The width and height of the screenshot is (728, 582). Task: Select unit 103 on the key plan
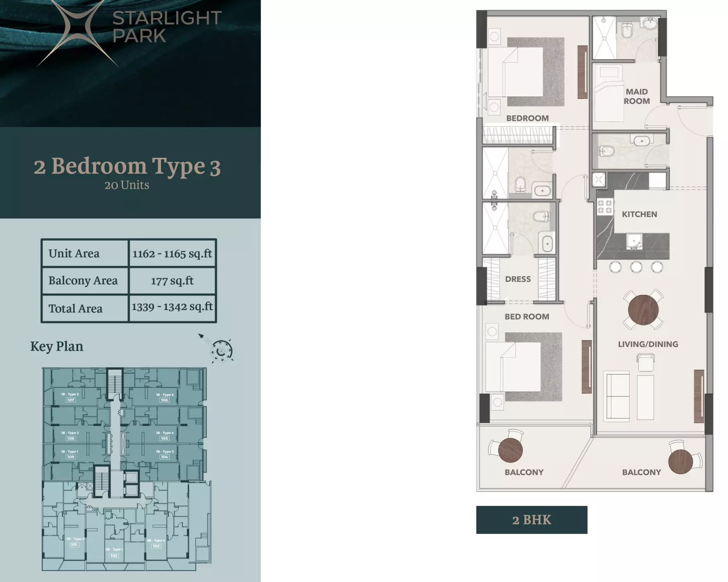point(156,546)
